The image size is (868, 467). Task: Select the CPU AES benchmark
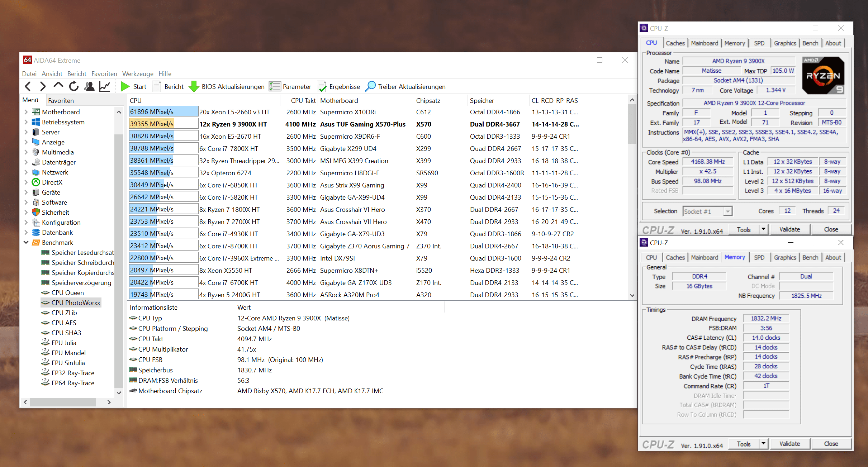tap(64, 323)
